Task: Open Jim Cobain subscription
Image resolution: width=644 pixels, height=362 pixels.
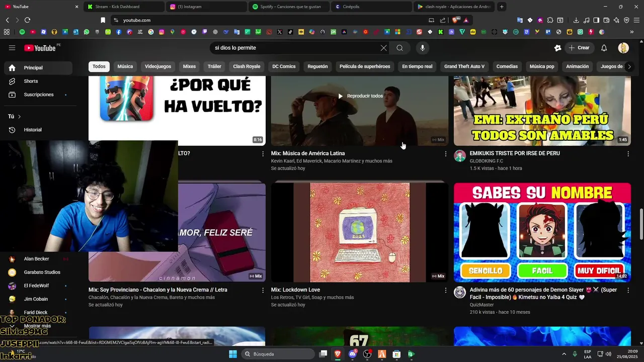Action: (38, 299)
